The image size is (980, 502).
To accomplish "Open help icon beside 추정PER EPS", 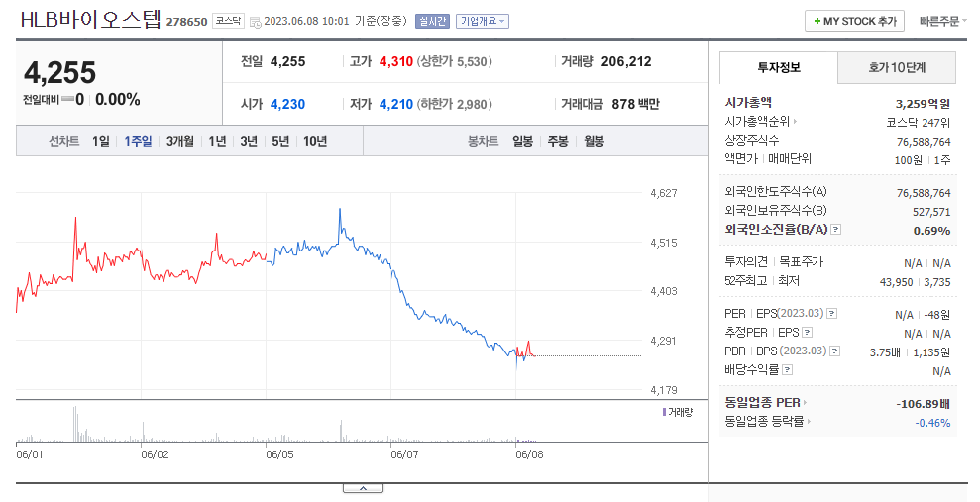I will (808, 332).
